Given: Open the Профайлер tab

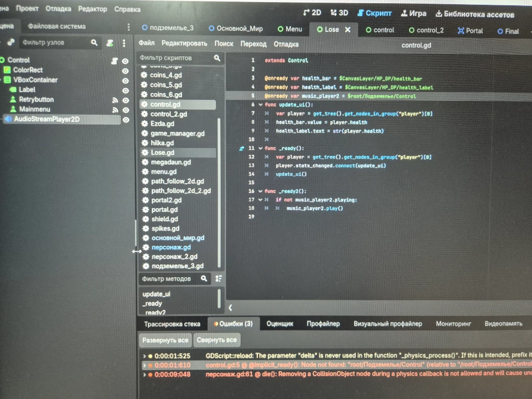Looking at the screenshot, I should point(323,324).
